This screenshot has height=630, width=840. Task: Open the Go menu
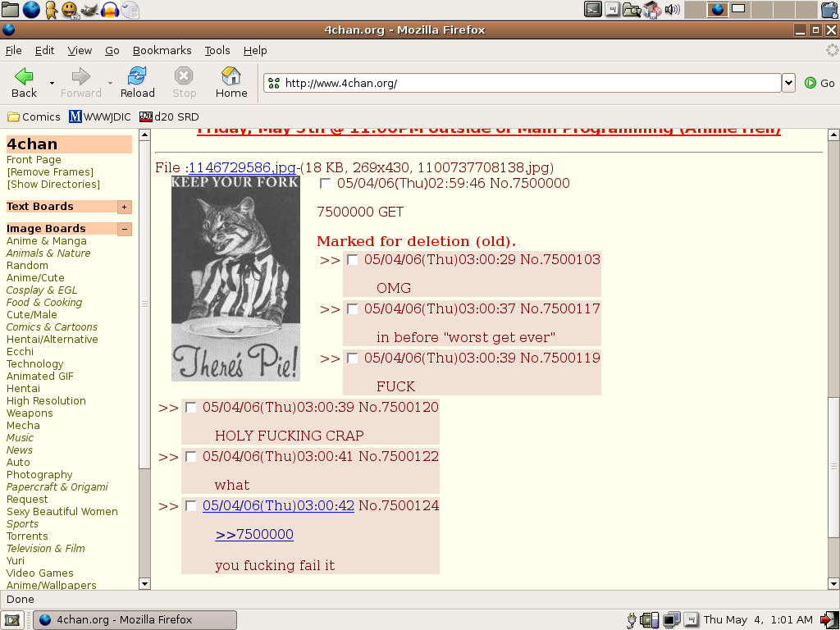112,50
